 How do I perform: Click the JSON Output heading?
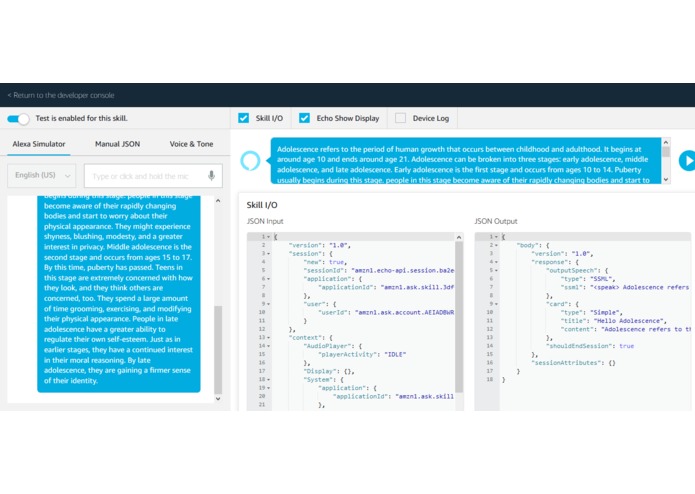point(496,221)
